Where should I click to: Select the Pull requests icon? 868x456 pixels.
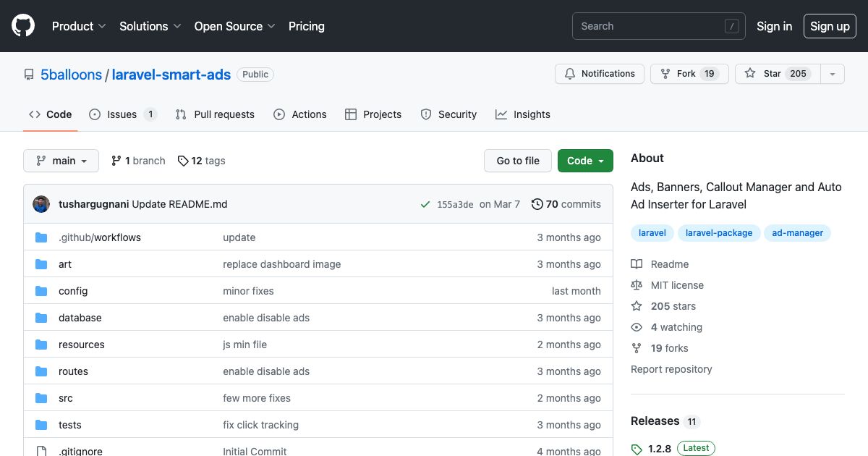[x=179, y=114]
